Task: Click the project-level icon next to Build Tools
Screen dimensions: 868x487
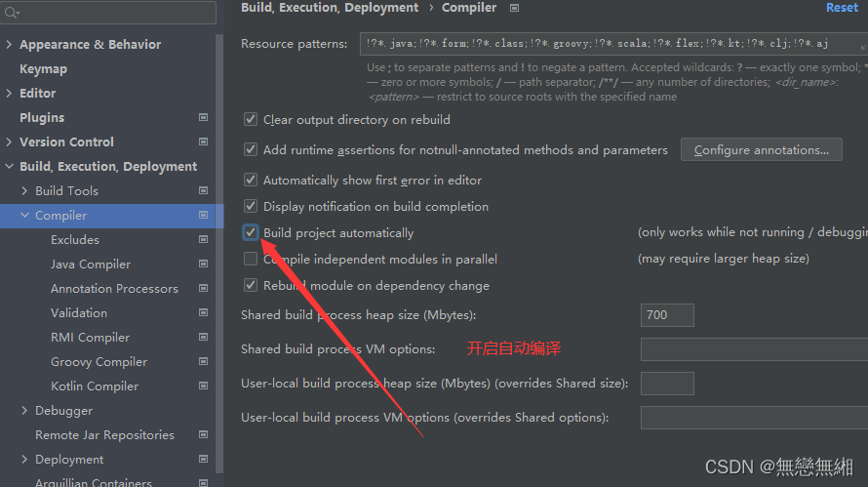Action: coord(203,190)
